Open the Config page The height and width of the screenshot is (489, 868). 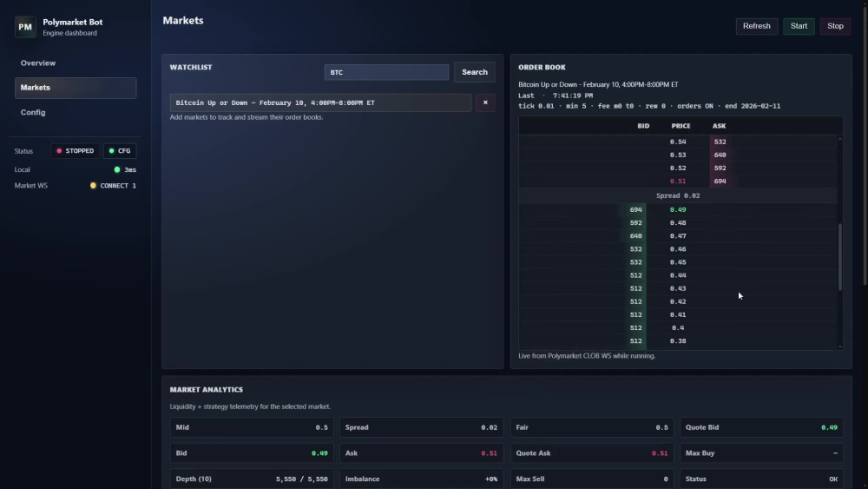click(76, 112)
